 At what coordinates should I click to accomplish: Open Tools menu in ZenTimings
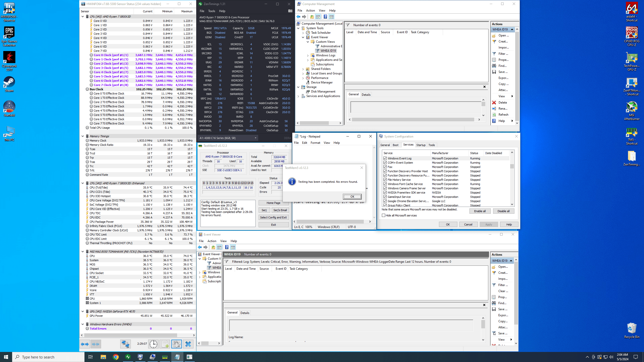(x=212, y=11)
